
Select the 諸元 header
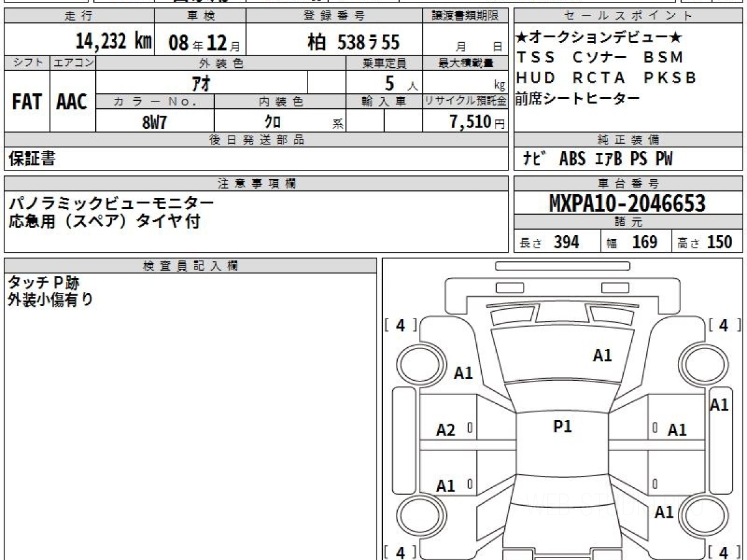click(628, 222)
